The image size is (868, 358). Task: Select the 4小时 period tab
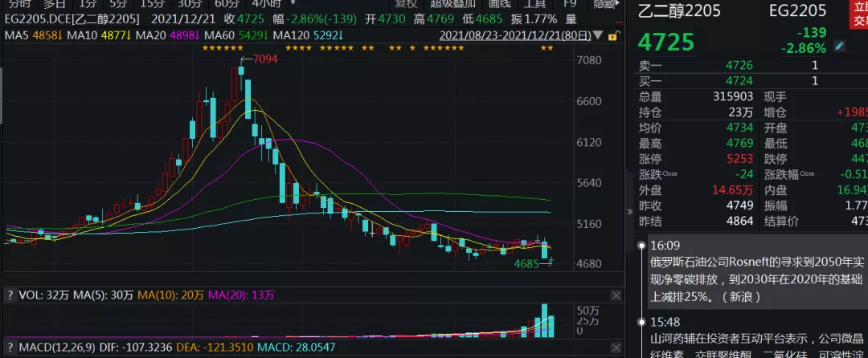pos(268,4)
